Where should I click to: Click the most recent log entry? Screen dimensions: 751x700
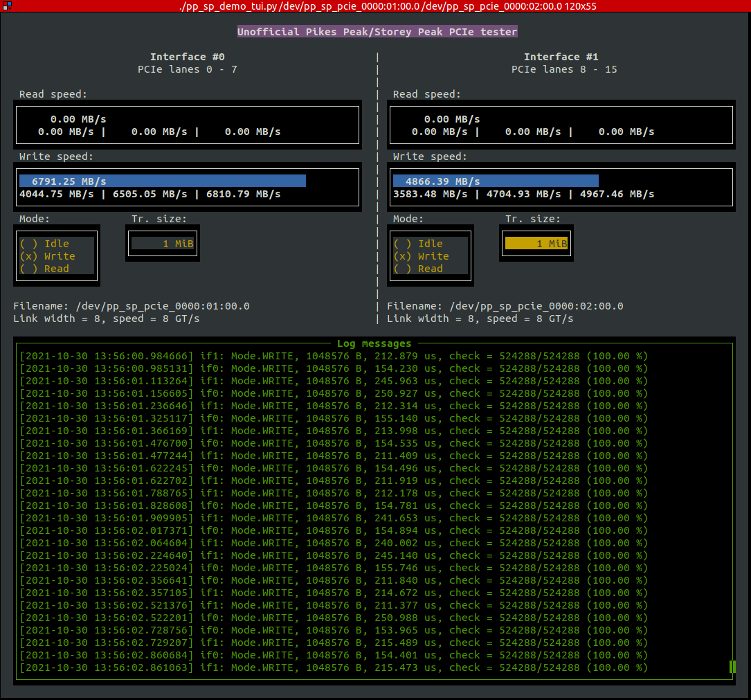point(332,667)
